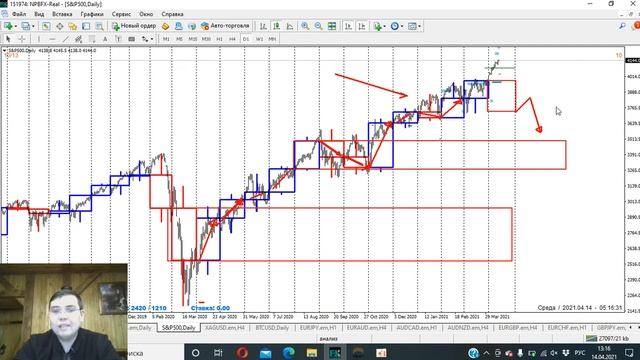Switch to the EURGBP.em,H4 chart tab
This screenshot has width=640, height=360.
click(x=518, y=328)
